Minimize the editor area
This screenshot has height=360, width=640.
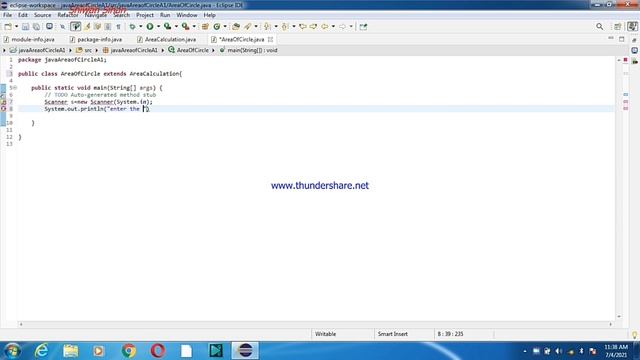click(x=611, y=39)
